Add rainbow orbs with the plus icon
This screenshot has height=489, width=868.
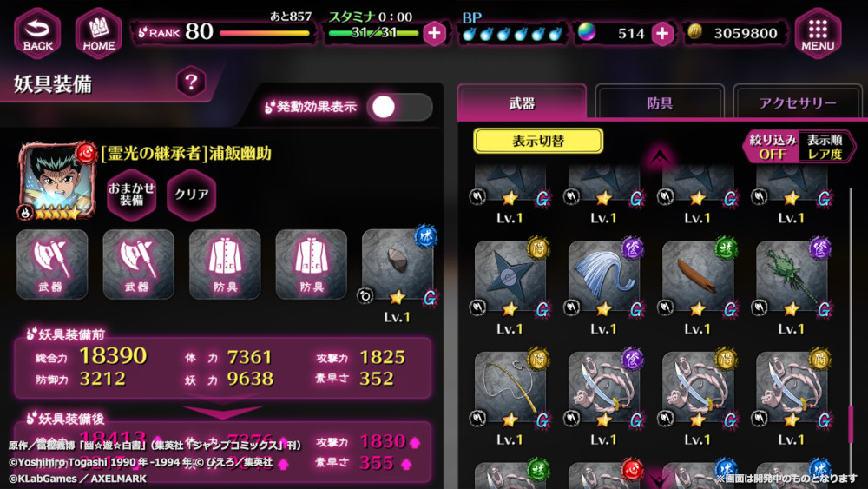pyautogui.click(x=662, y=33)
